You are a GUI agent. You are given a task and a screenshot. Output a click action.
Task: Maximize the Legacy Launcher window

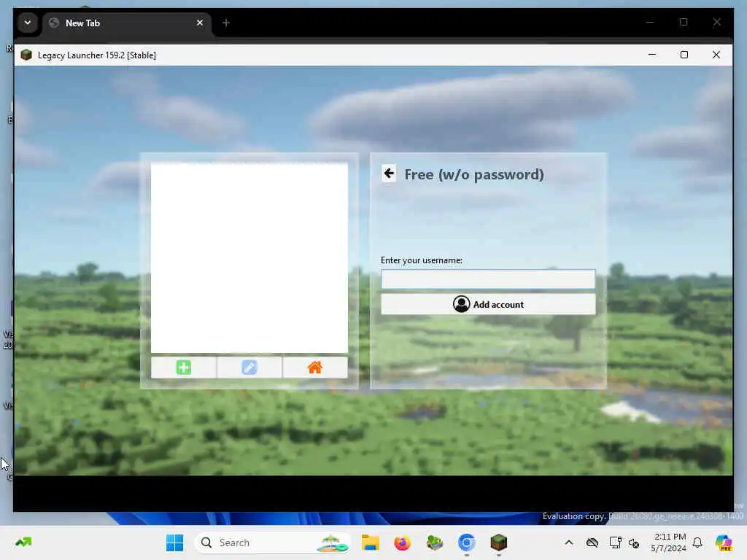pyautogui.click(x=684, y=55)
